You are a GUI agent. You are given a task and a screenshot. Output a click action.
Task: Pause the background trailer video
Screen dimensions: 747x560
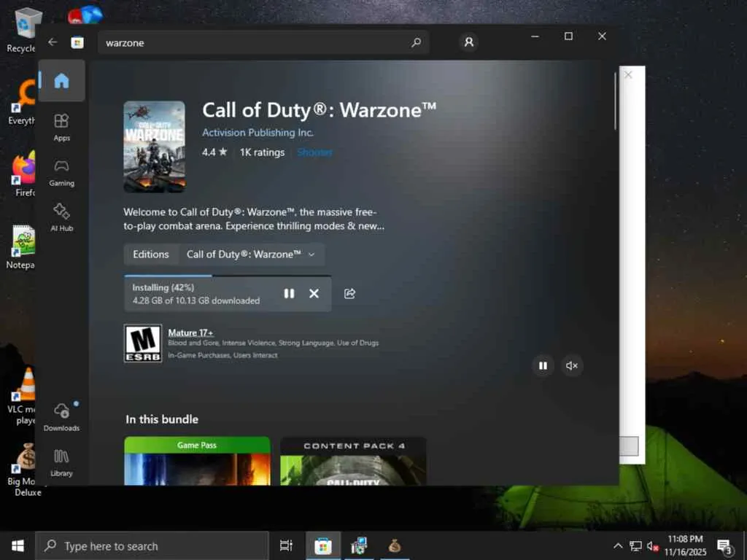tap(543, 366)
